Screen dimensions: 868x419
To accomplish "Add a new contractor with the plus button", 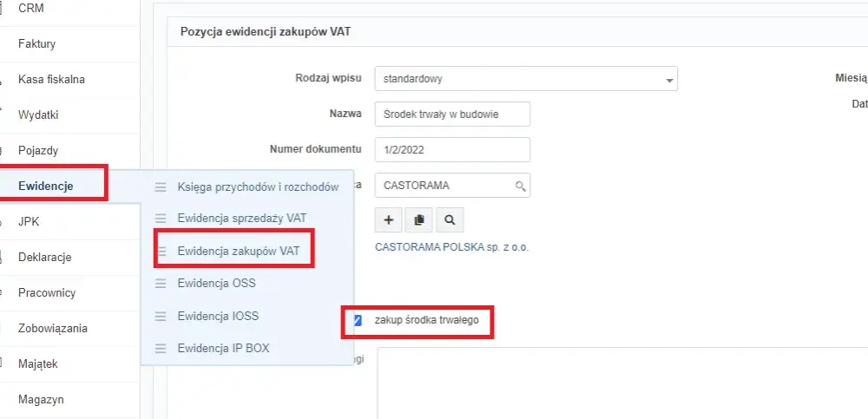I will [389, 219].
